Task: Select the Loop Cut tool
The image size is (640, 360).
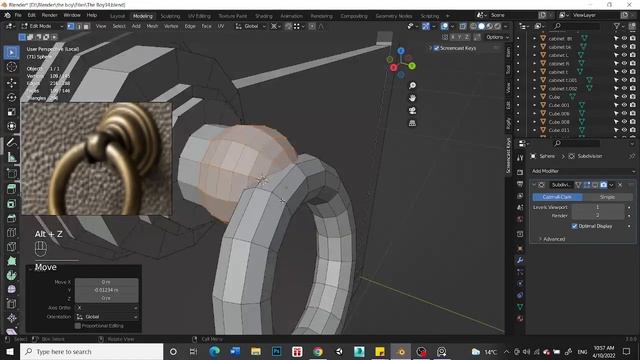Action: click(x=11, y=233)
